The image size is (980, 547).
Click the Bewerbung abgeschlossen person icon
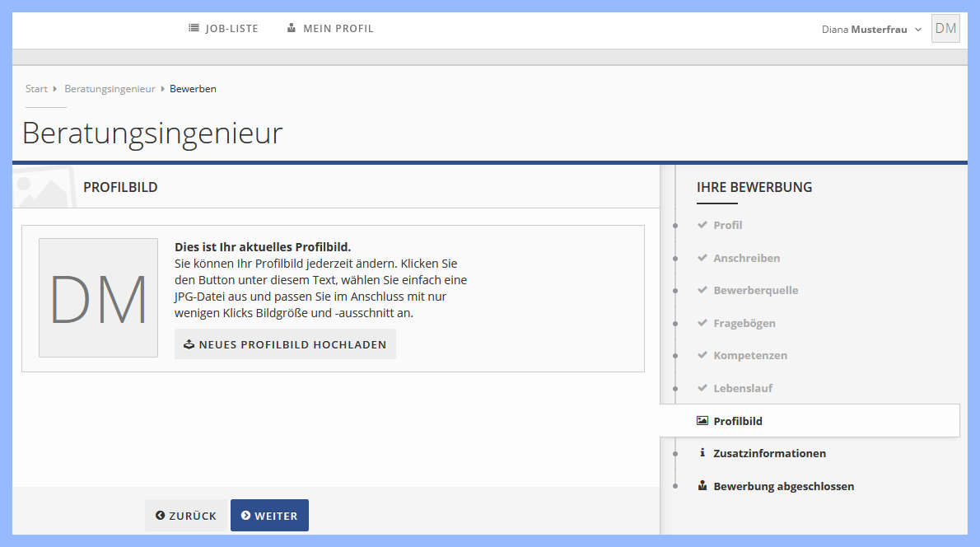(702, 486)
